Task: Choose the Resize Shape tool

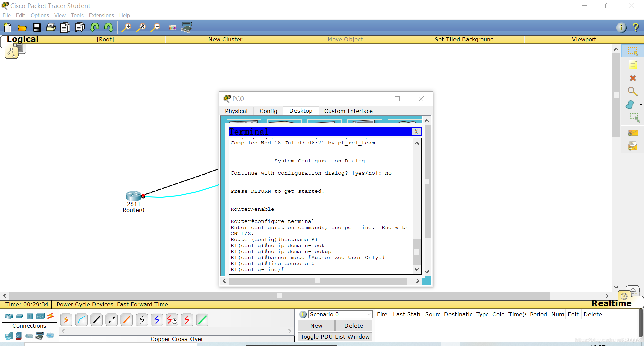Action: [x=634, y=118]
